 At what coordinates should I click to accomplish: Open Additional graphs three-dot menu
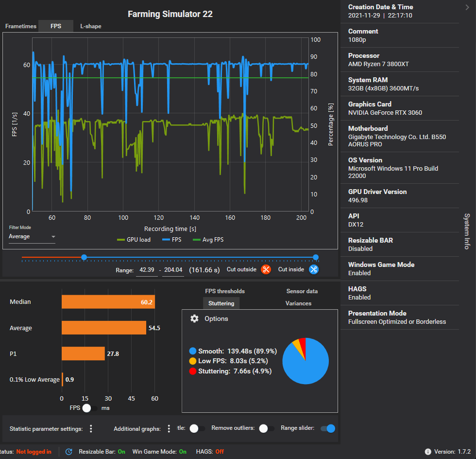(x=169, y=428)
